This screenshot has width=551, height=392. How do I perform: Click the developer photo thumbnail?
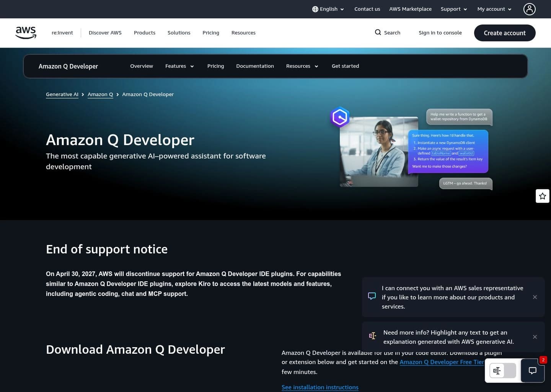[379, 152]
